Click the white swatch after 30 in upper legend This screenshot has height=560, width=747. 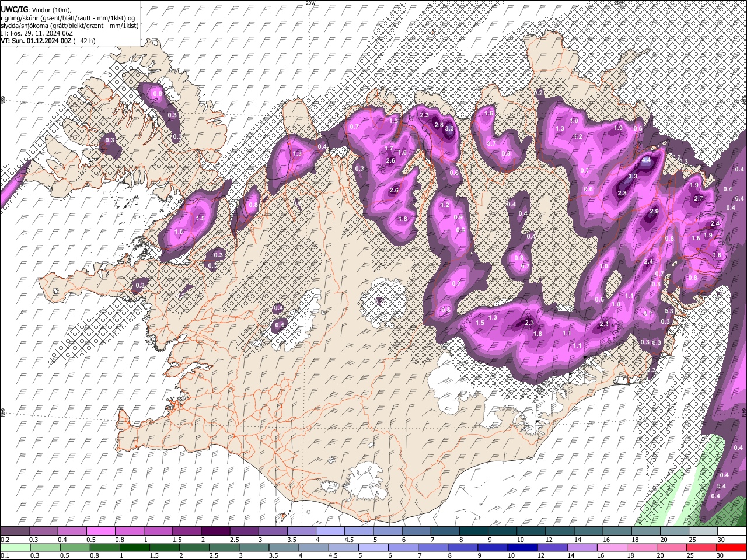(732, 531)
